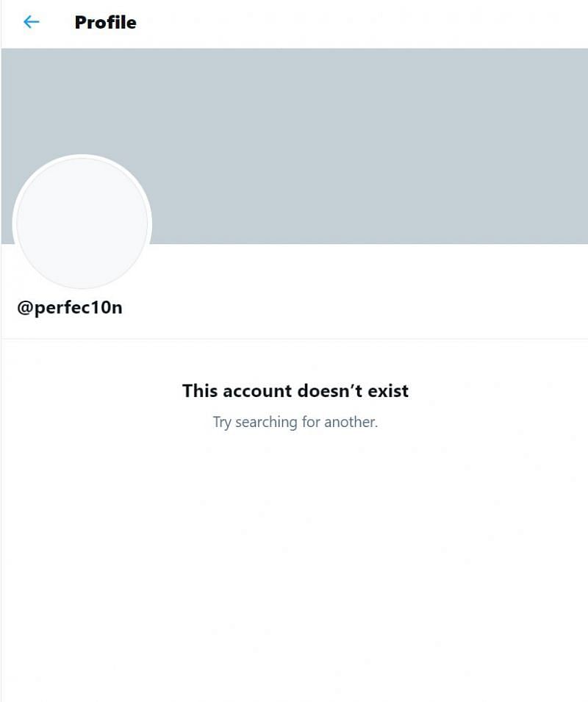
Task: Click the "This account doesn't exist" heading
Action: [295, 391]
